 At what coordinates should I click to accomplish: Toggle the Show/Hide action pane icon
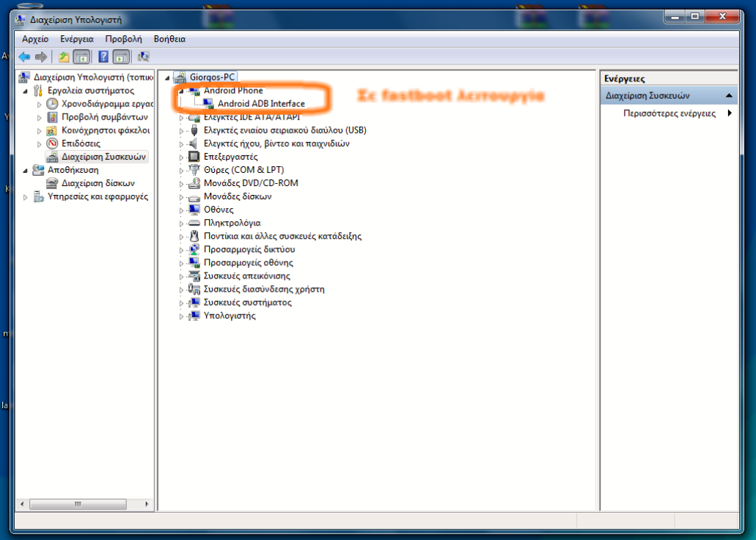point(121,57)
